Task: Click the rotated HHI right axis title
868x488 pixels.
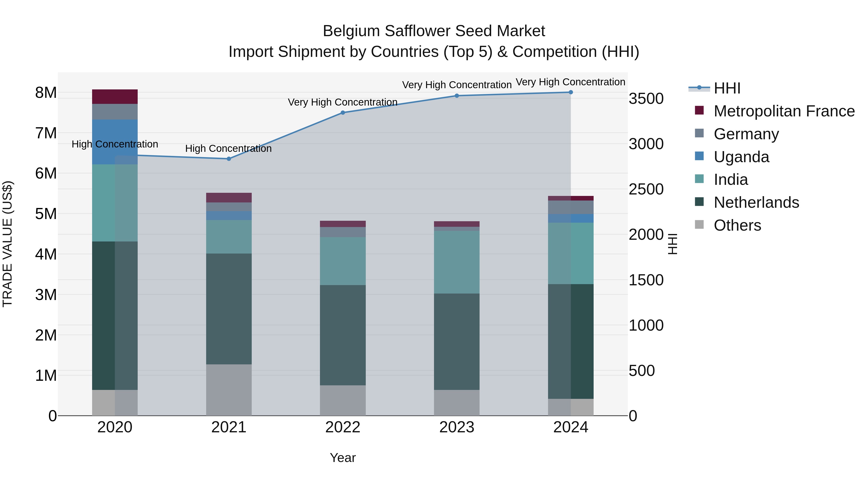Action: [x=672, y=244]
